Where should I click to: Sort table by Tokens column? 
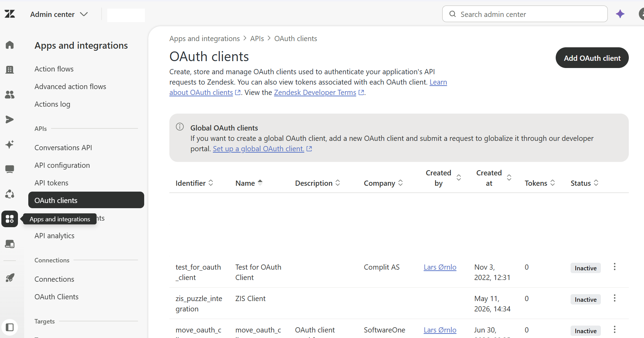pos(540,183)
